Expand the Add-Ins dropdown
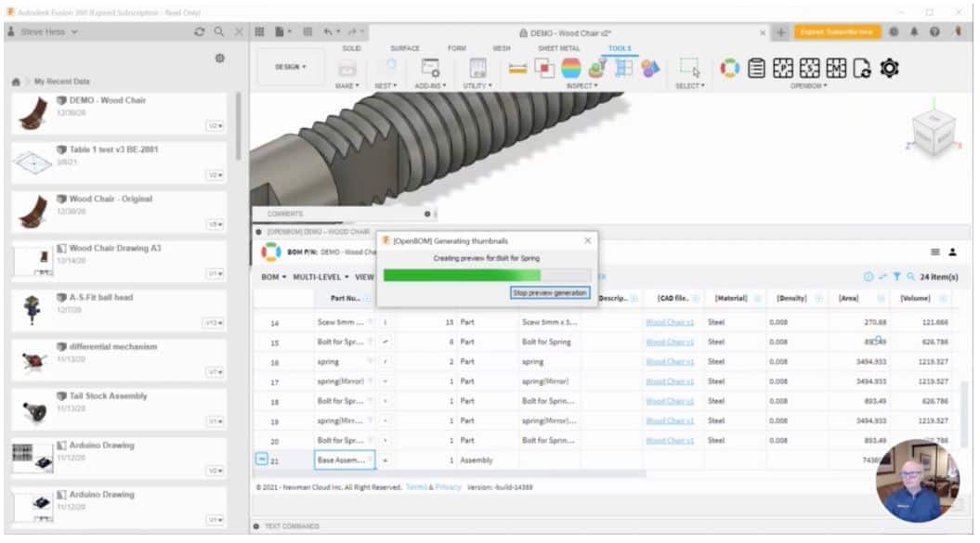This screenshot has height=543, width=980. 430,85
